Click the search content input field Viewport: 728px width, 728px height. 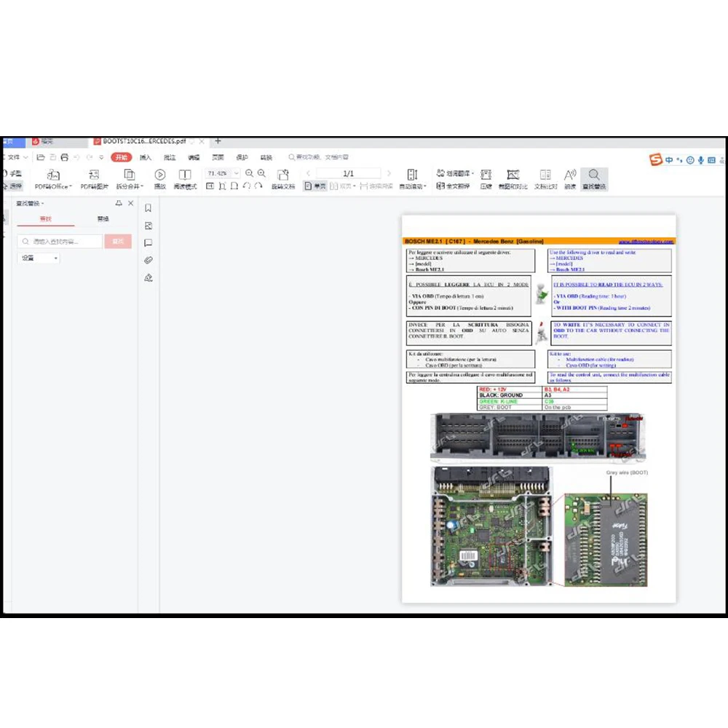[60, 242]
